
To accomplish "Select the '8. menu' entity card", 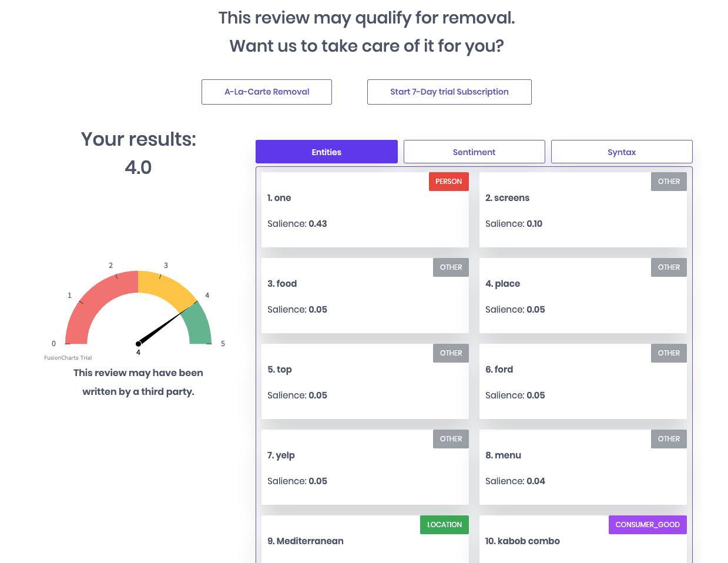I will click(x=582, y=467).
